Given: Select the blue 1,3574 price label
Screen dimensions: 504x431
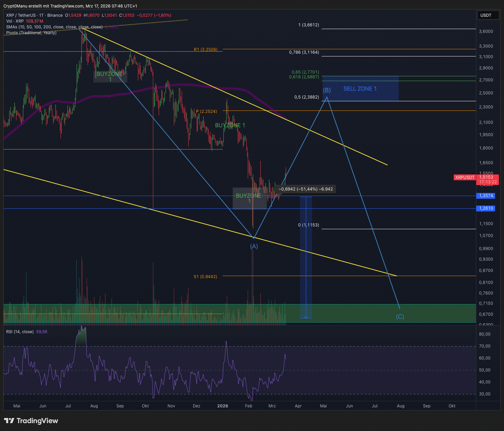Looking at the screenshot, I should pyautogui.click(x=486, y=196).
